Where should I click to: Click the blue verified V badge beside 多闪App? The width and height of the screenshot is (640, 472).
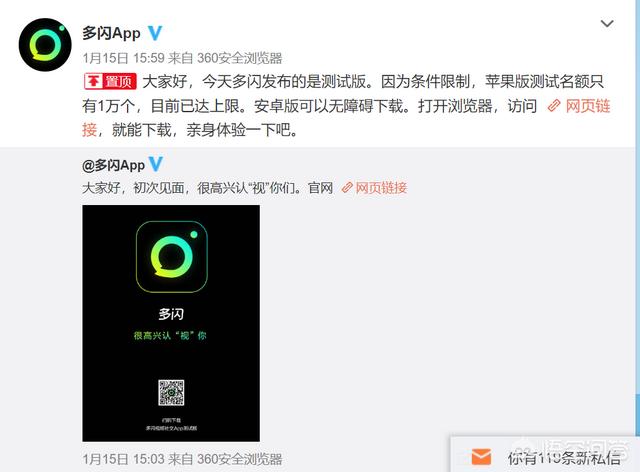[155, 33]
